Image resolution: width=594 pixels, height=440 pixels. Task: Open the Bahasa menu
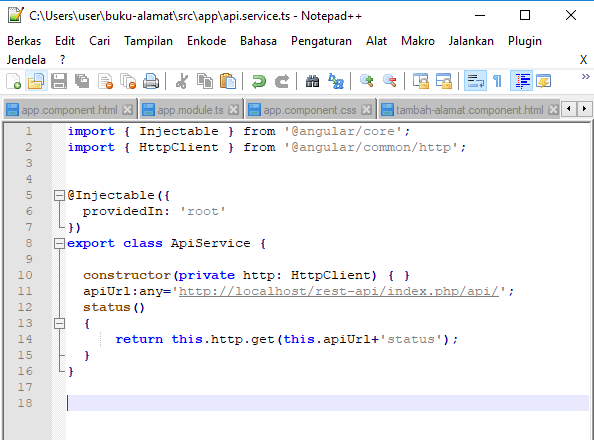coord(258,41)
